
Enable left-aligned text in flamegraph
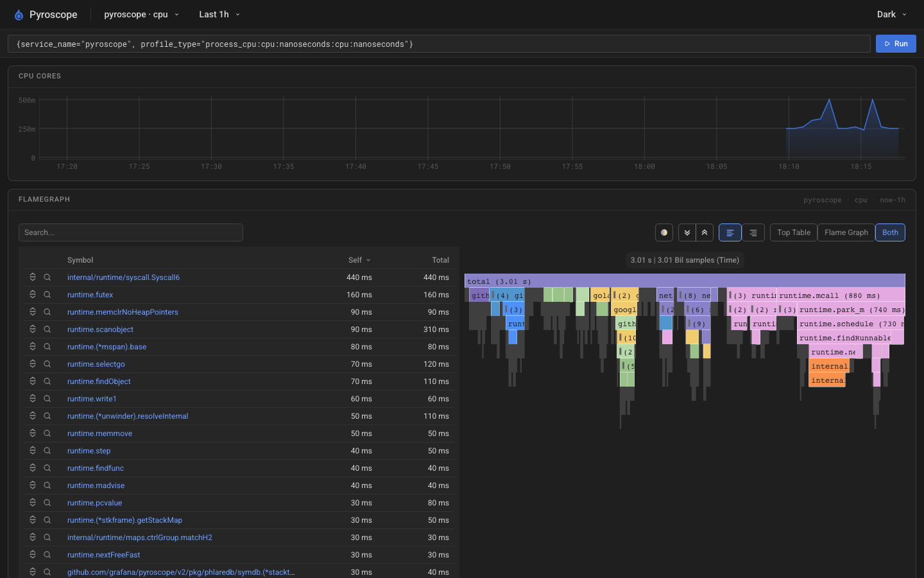pos(730,232)
